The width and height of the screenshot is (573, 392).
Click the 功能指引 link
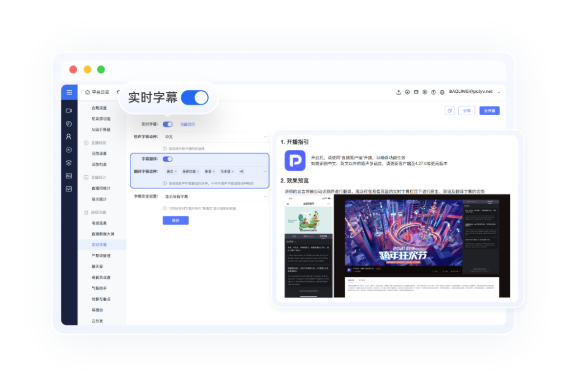[x=187, y=124]
